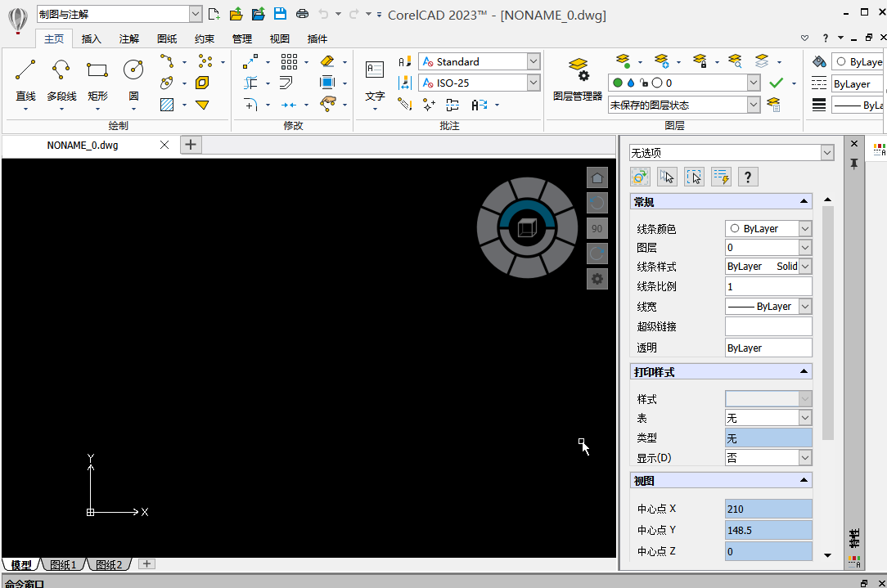The width and height of the screenshot is (887, 588).
Task: Click the gear icon below the navigation wheel
Action: coord(597,279)
